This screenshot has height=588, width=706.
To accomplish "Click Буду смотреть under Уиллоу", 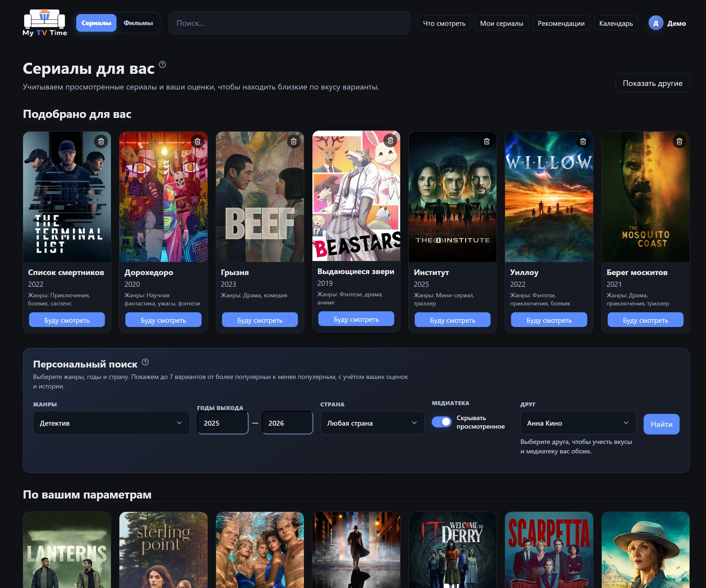I will [x=549, y=320].
